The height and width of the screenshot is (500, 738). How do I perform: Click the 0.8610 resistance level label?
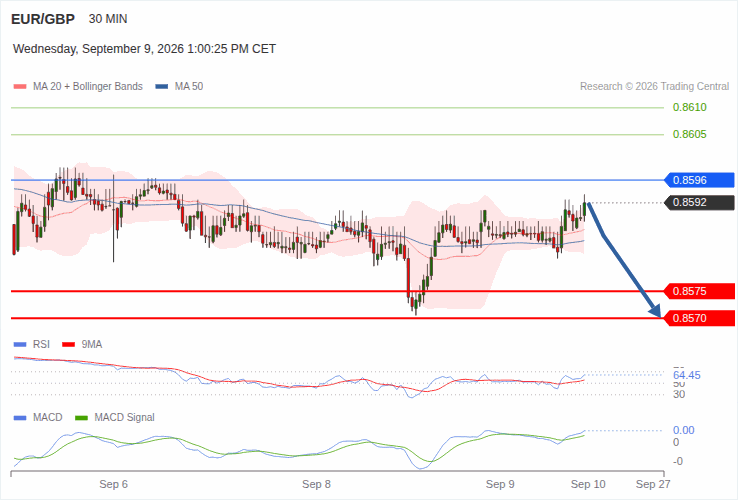click(690, 107)
